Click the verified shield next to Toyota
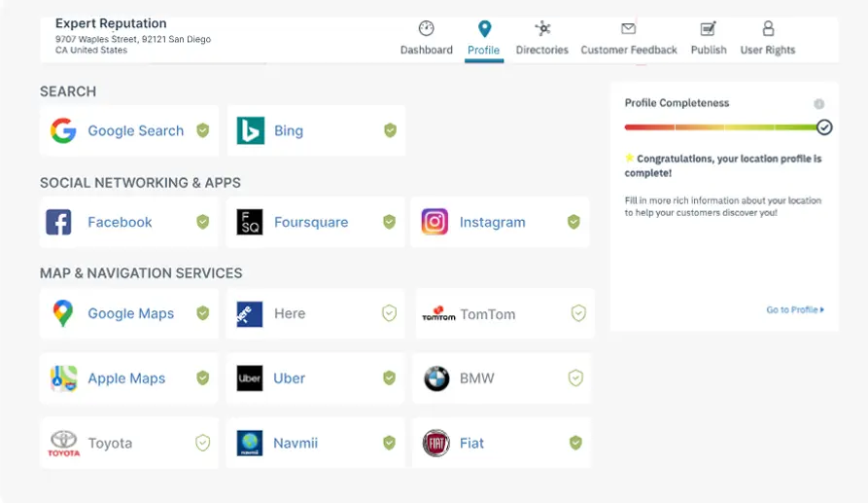This screenshot has width=868, height=503. (x=202, y=444)
